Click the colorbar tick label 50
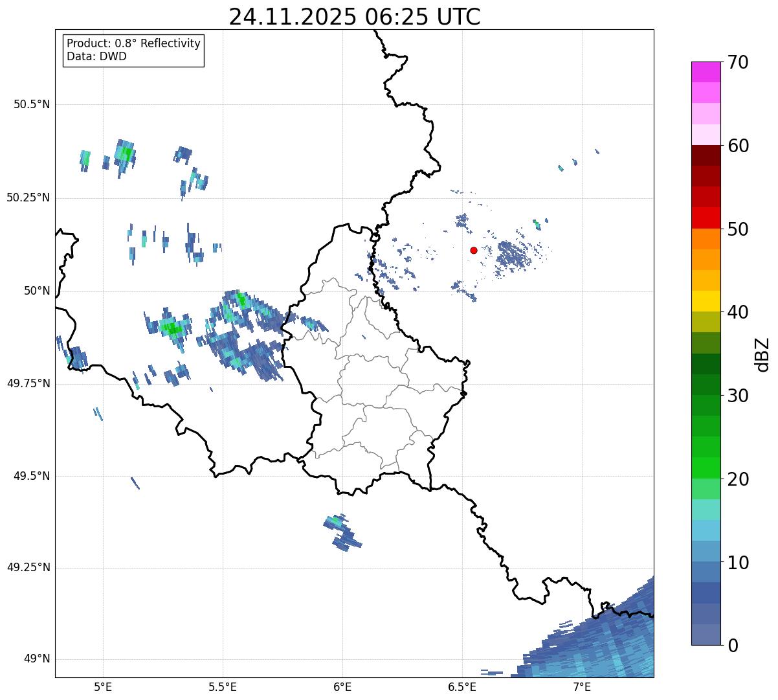The height and width of the screenshot is (700, 778). click(x=739, y=229)
